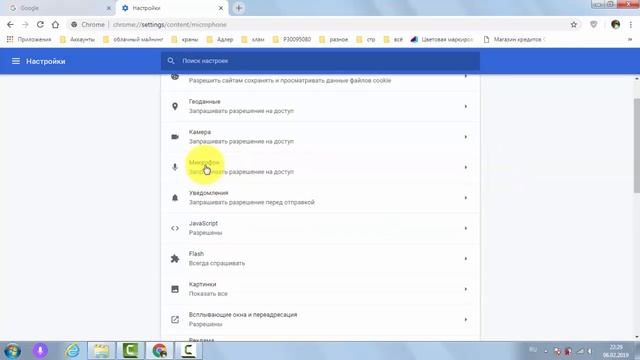Open the profile avatar in Chrome toolbar
This screenshot has width=640, height=360.
(x=616, y=24)
